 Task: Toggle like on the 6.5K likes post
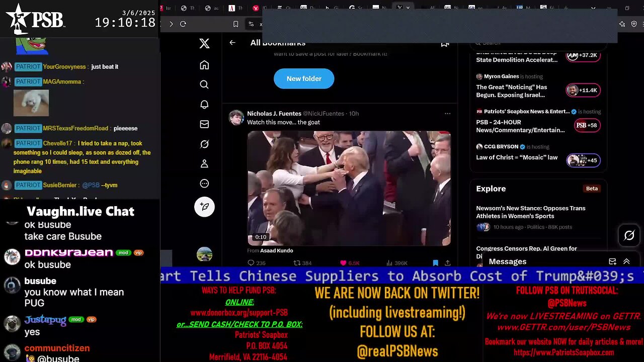(350, 263)
